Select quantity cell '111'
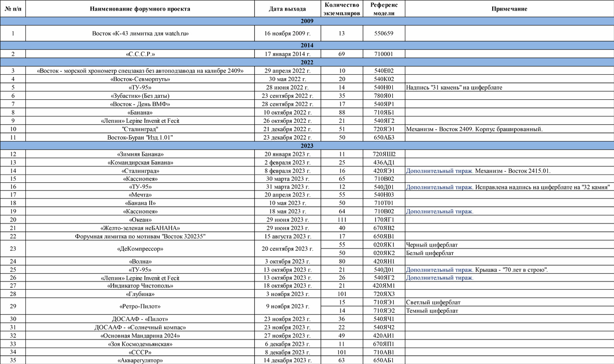This screenshot has width=614, height=364. (342, 220)
